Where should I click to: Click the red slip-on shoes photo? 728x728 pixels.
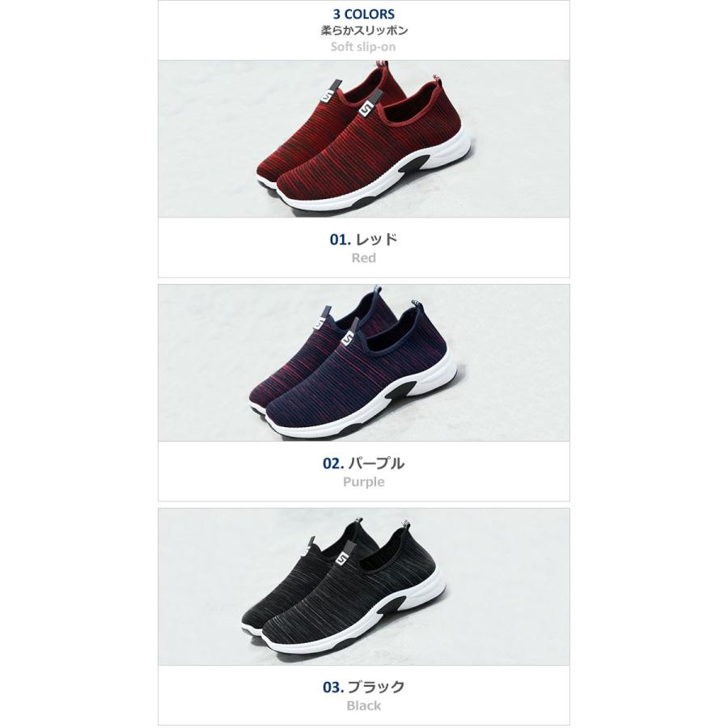[363, 139]
